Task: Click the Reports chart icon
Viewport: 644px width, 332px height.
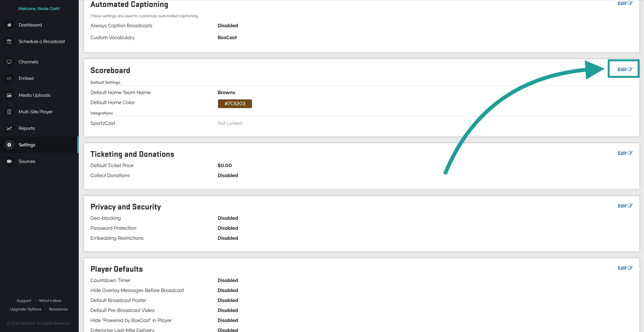Action: coord(9,128)
